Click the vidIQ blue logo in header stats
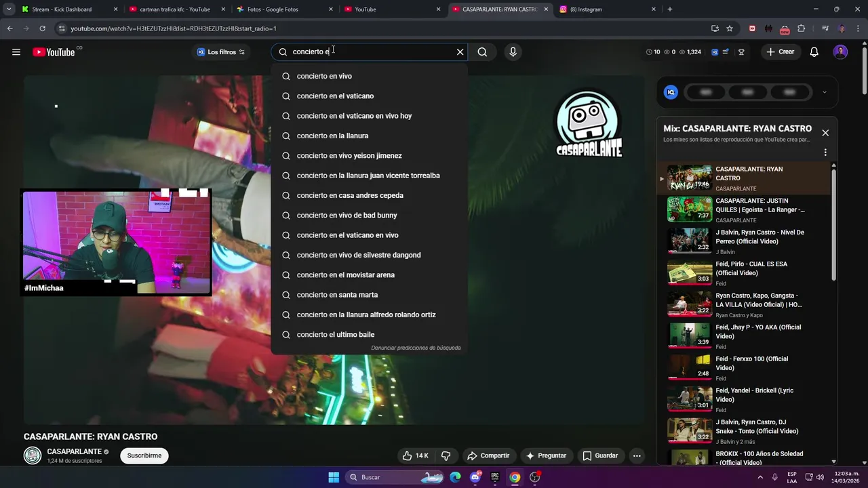 [715, 52]
